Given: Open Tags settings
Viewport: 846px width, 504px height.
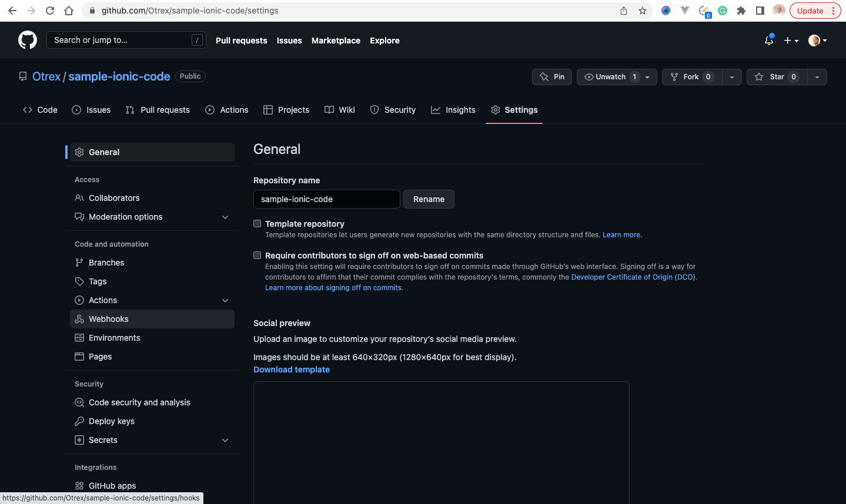Looking at the screenshot, I should coord(152,281).
